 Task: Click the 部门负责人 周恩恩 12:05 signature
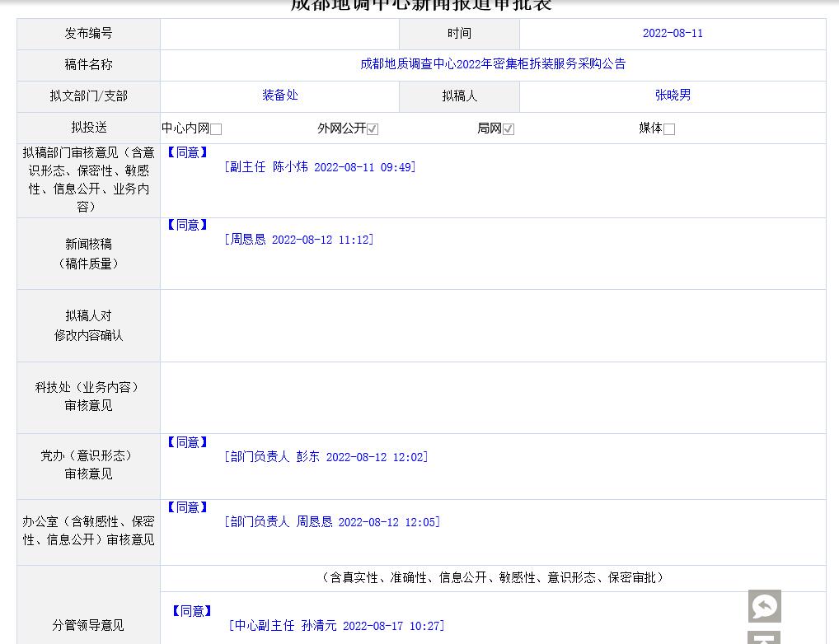tap(332, 522)
